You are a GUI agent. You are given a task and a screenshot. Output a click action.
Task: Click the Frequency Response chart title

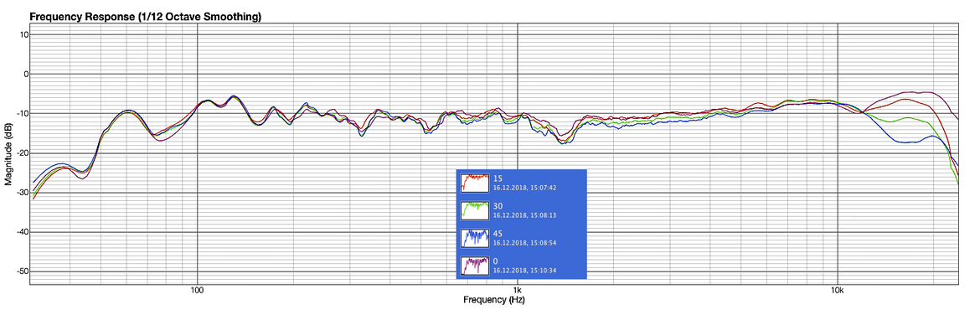(145, 18)
